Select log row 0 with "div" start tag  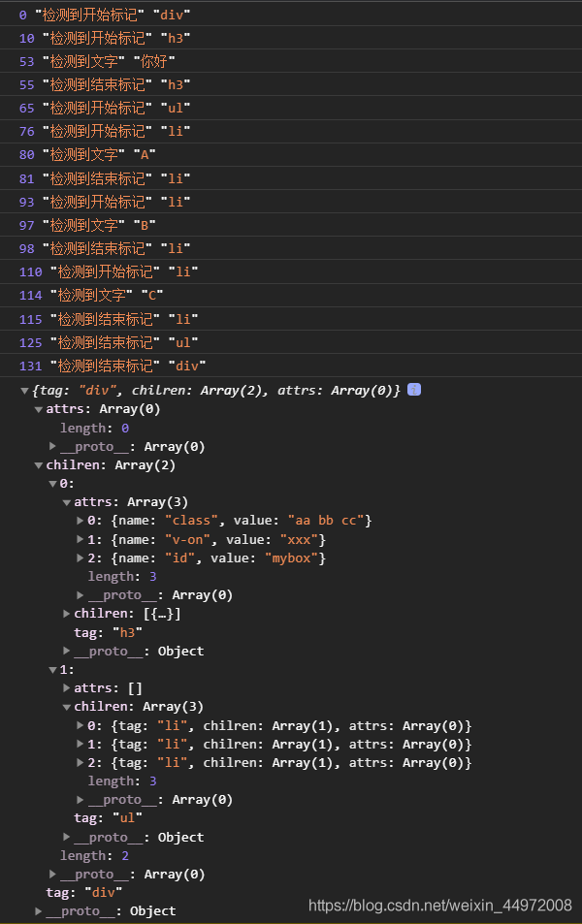[291, 15]
